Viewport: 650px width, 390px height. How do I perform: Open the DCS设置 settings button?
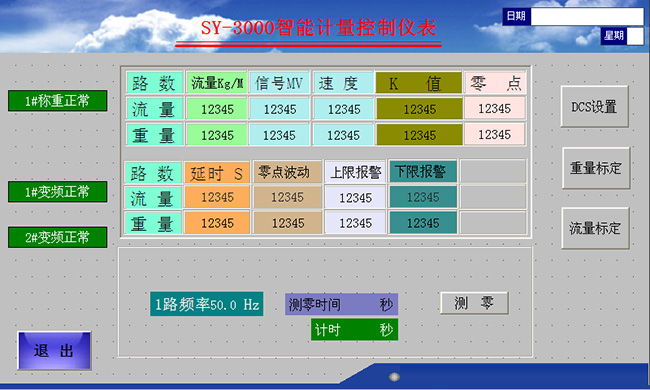[594, 107]
